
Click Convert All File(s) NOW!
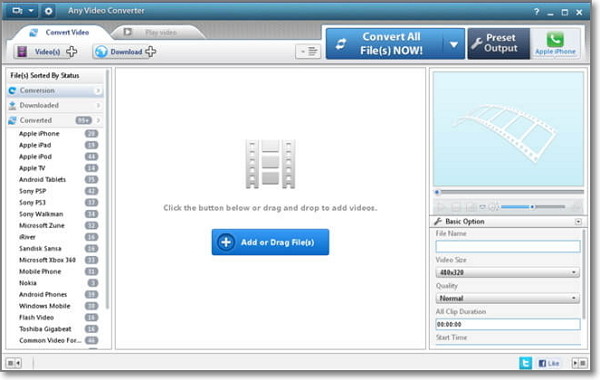384,44
